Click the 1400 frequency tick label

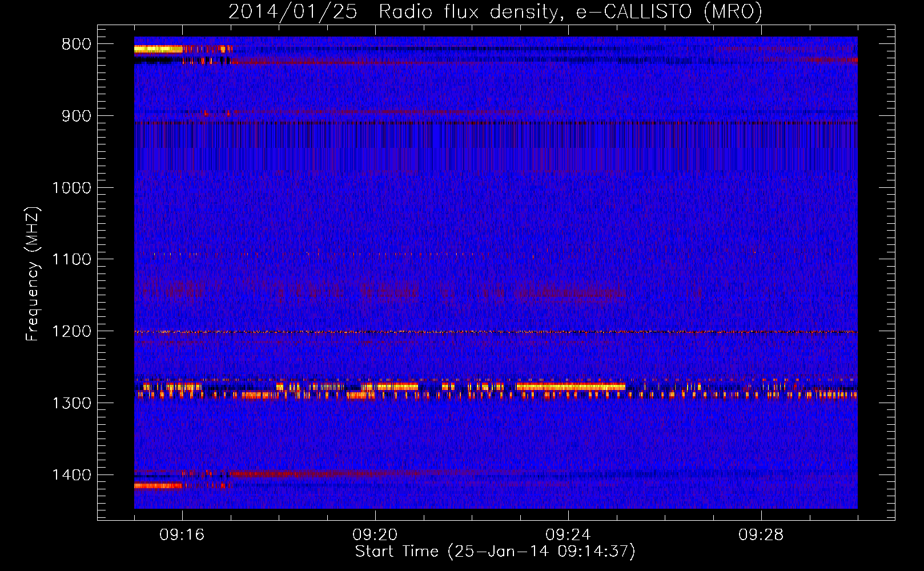pyautogui.click(x=71, y=475)
